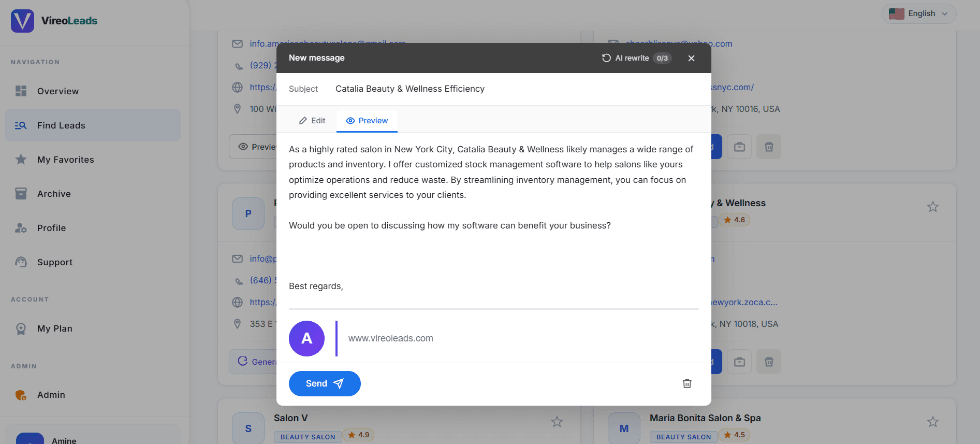Screen dimensions: 980x444
Task: Close the New message dialog
Action: click(691, 58)
